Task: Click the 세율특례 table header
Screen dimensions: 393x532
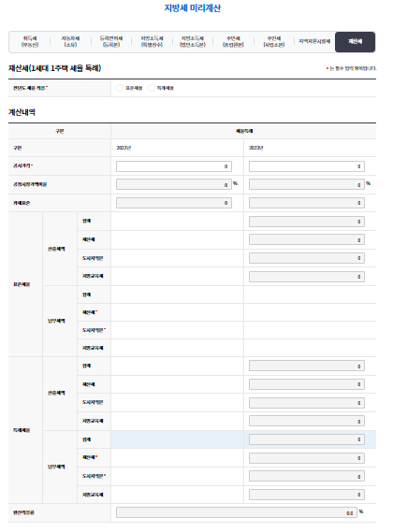Action: point(244,131)
